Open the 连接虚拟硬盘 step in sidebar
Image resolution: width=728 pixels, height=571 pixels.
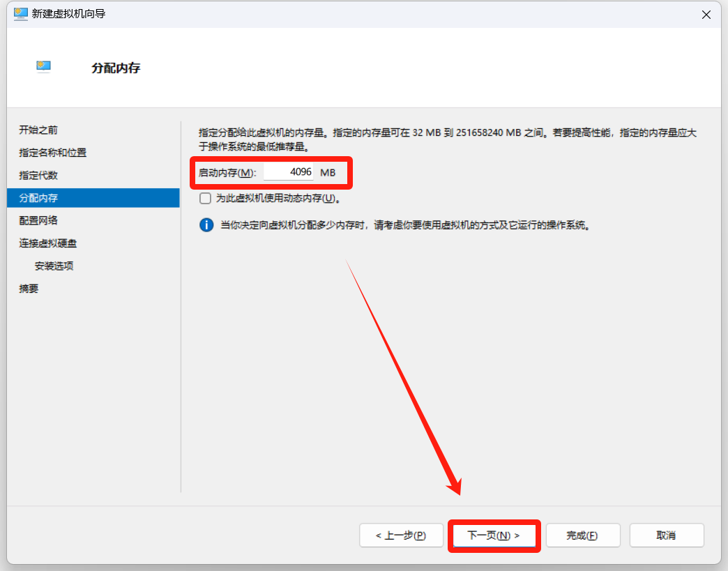(x=48, y=243)
